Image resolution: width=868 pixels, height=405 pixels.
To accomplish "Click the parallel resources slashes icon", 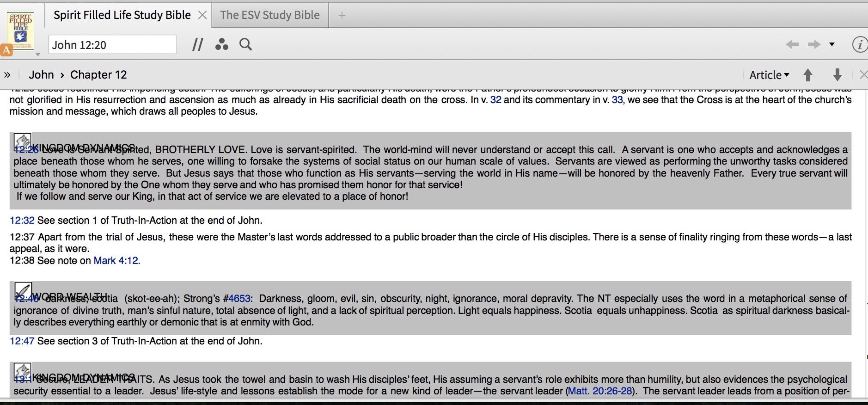I will pos(198,44).
